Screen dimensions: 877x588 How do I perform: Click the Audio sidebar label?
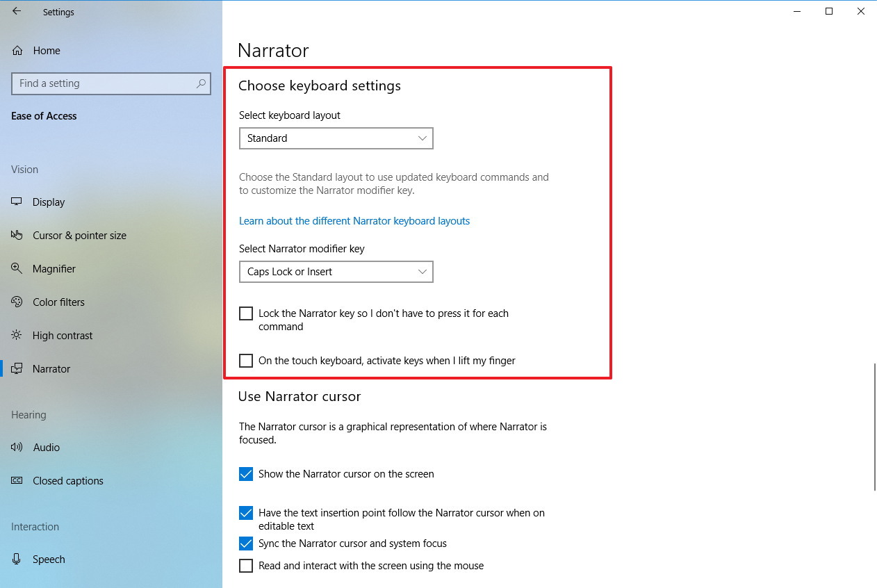tap(47, 448)
